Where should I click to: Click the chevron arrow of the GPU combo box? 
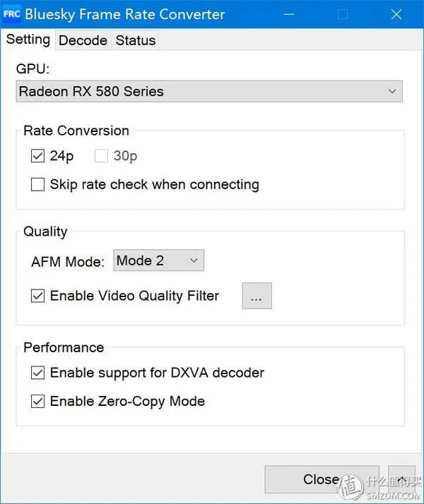click(391, 91)
